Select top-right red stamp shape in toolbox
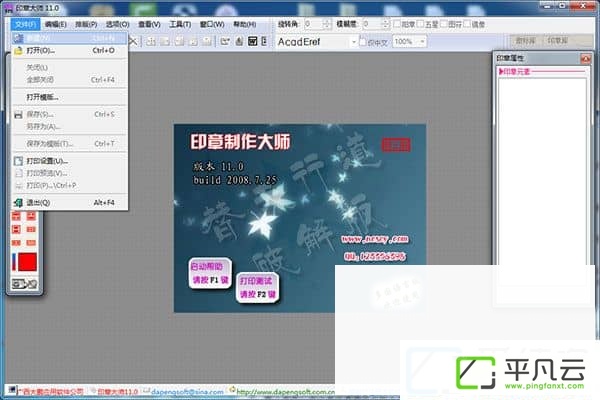This screenshot has width=600, height=400. [31, 216]
